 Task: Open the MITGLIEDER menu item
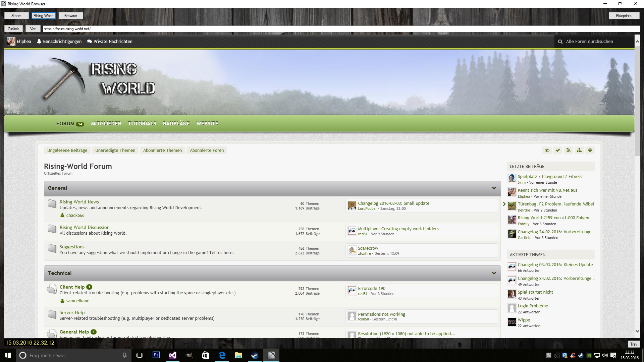point(106,124)
